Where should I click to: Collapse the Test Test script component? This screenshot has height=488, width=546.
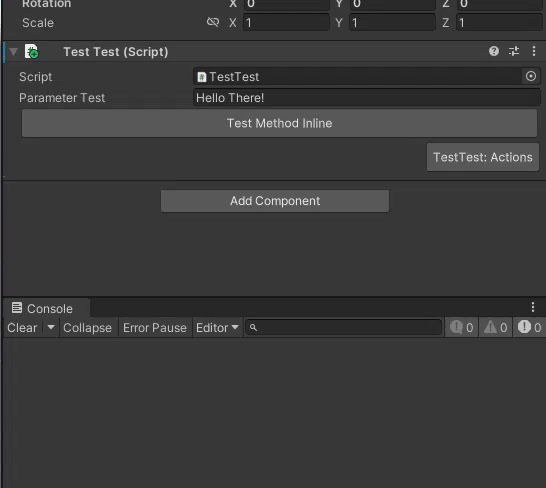(13, 52)
